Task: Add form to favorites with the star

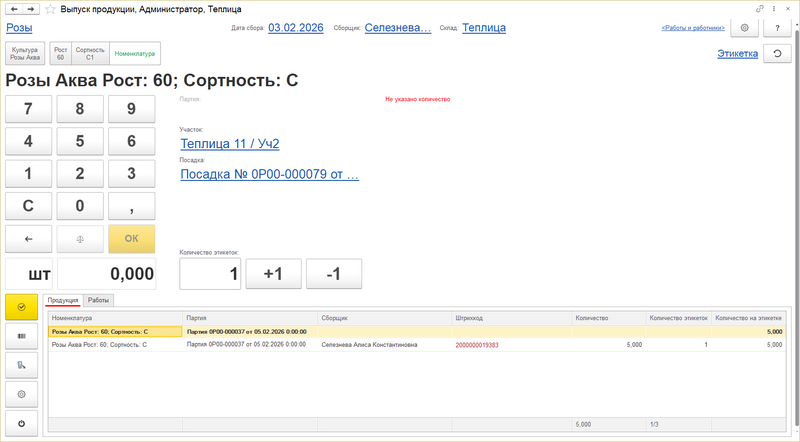Action: (50, 9)
